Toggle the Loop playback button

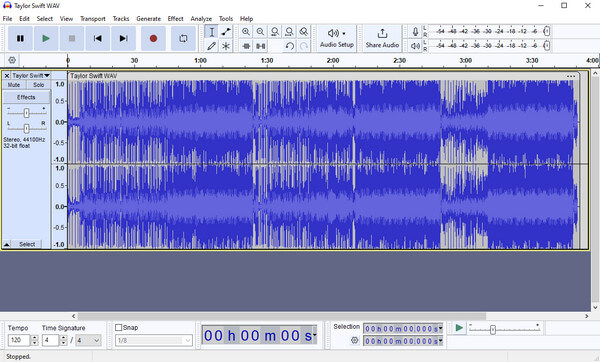(x=183, y=38)
